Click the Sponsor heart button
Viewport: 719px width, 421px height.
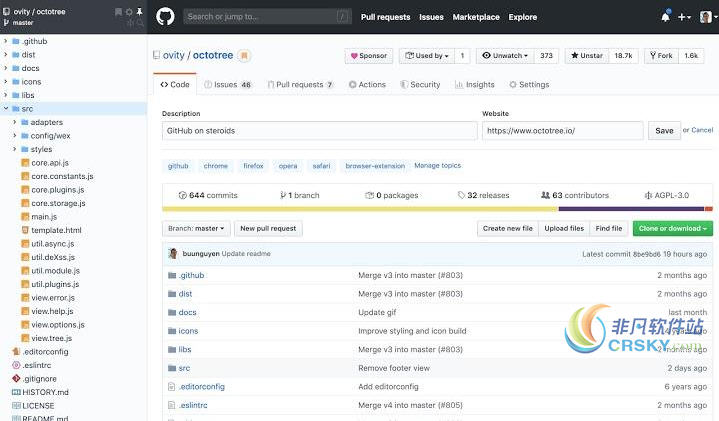click(369, 55)
